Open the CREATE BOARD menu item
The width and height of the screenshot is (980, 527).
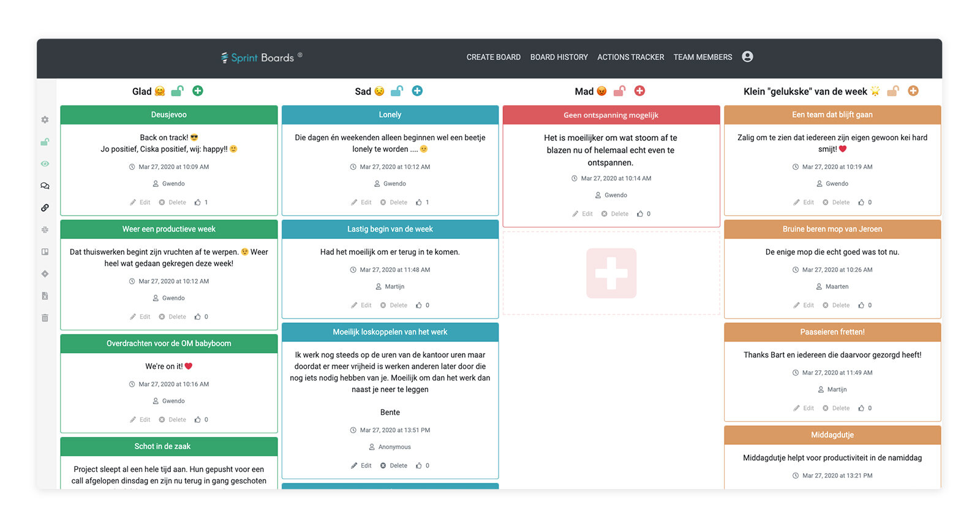[494, 57]
